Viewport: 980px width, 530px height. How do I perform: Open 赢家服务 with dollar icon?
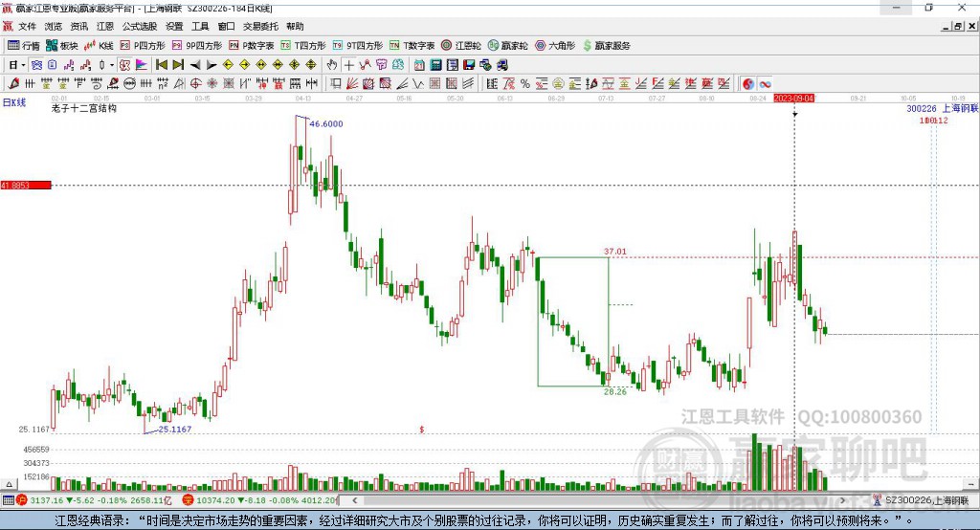[606, 46]
